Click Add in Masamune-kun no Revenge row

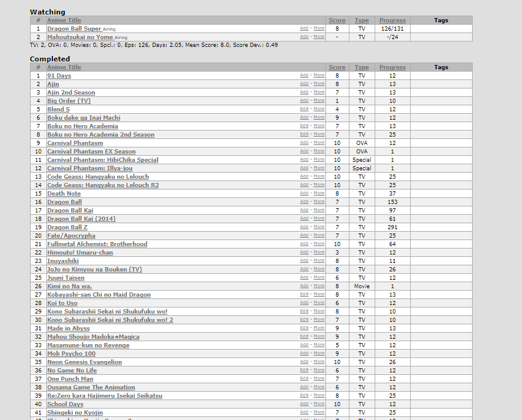pos(304,345)
